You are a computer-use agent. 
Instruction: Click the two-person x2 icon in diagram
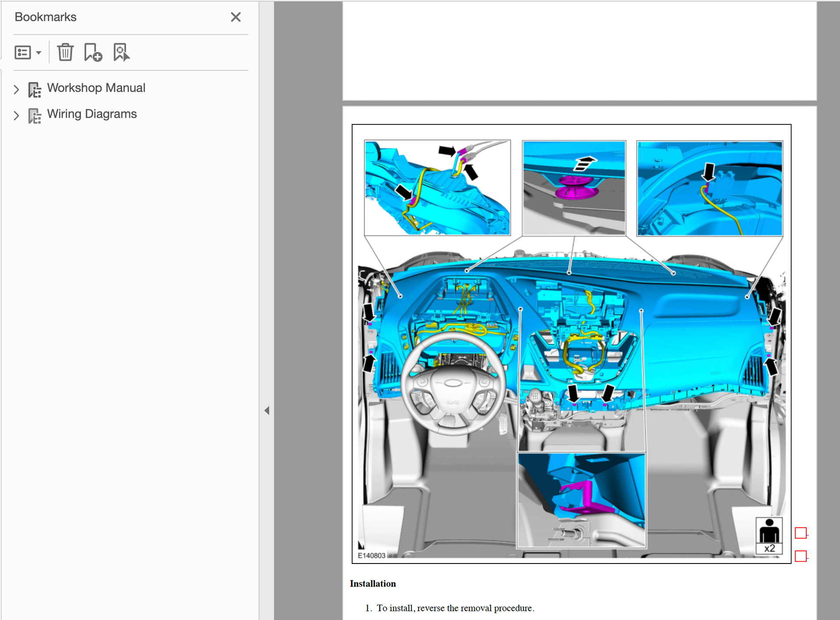click(769, 536)
